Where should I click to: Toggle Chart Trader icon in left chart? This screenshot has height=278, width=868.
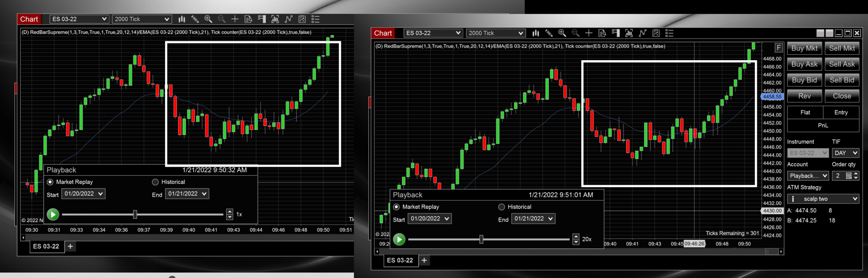pyautogui.click(x=261, y=19)
